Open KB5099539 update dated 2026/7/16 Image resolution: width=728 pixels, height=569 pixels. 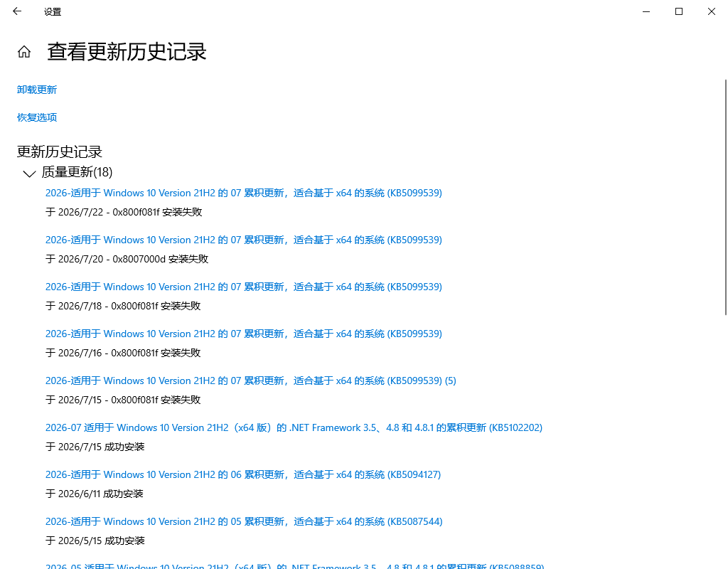point(243,334)
